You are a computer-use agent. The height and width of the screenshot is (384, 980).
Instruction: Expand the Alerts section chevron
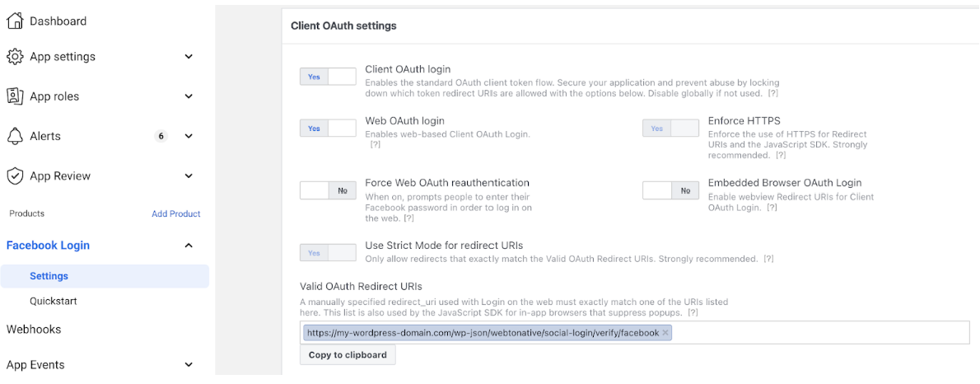(189, 136)
